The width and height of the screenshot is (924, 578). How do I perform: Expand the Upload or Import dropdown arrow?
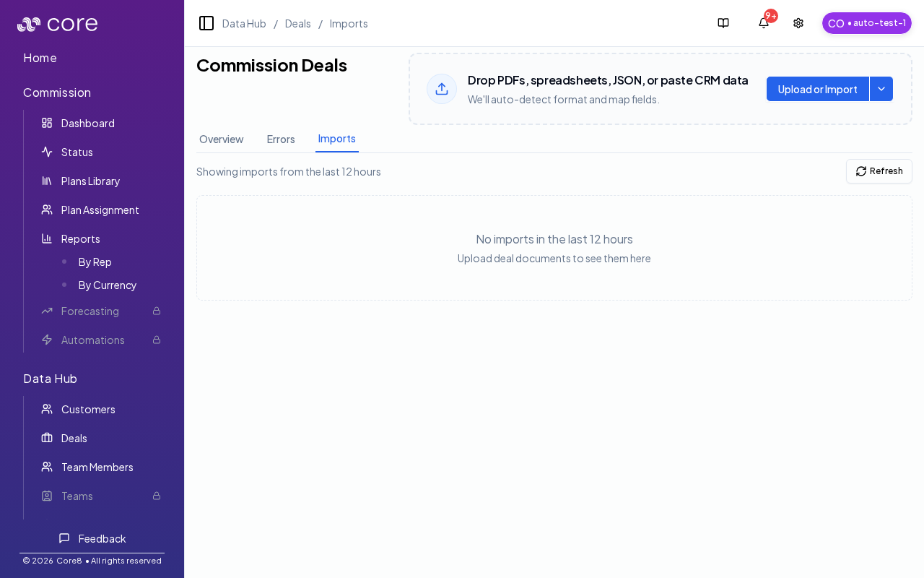click(881, 89)
